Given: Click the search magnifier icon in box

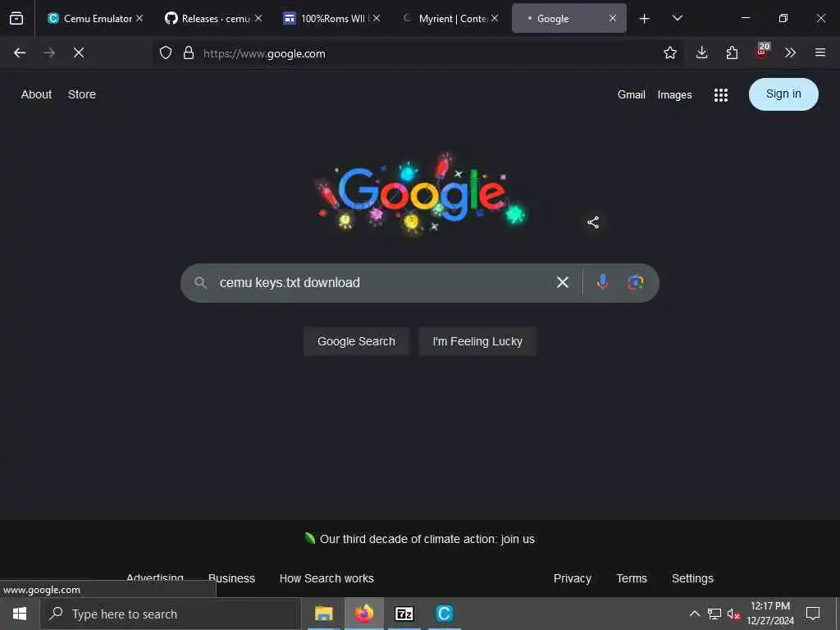Looking at the screenshot, I should 200,283.
